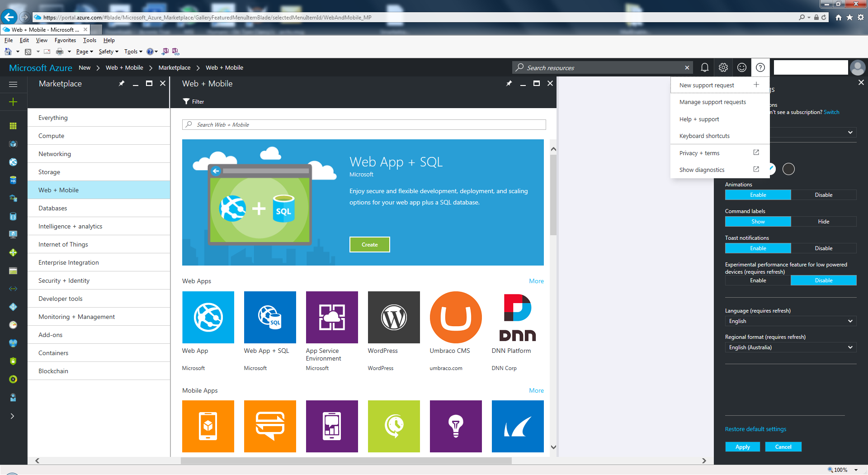Image resolution: width=868 pixels, height=475 pixels.
Task: Enable experimental performance feature
Action: click(758, 280)
